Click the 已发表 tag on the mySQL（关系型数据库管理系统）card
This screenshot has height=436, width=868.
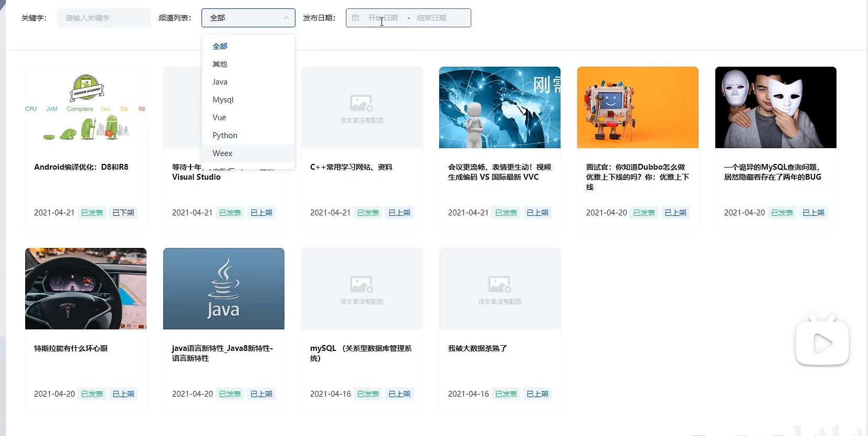point(368,394)
